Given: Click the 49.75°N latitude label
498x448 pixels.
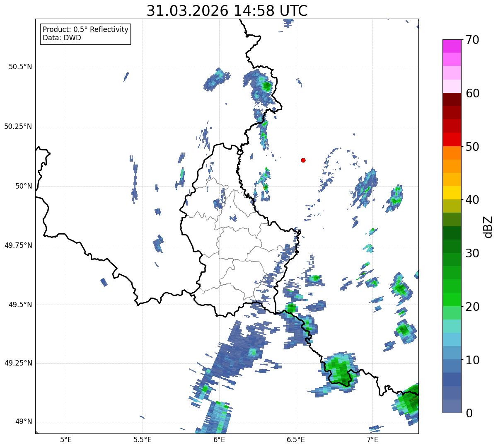Looking at the screenshot, I should tap(18, 245).
